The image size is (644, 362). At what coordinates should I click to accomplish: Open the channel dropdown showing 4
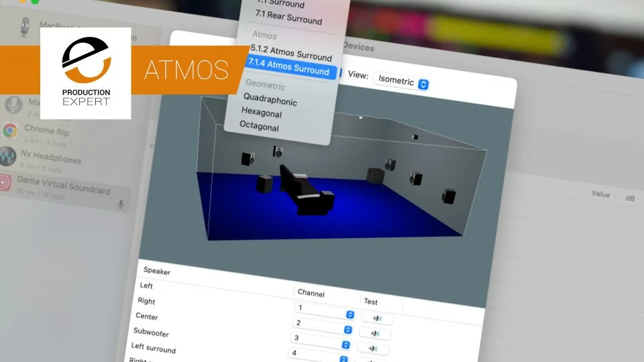(319, 355)
